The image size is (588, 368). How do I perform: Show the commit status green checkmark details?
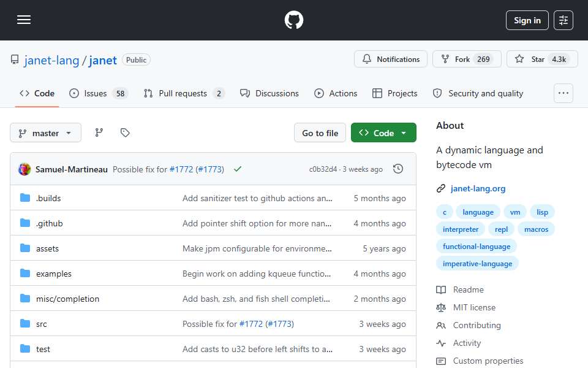[237, 169]
